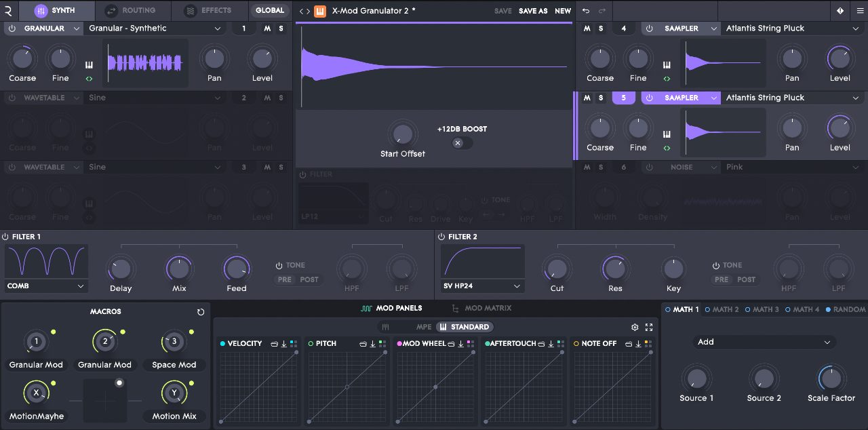
Task: Toggle Filter 1 power button
Action: click(x=6, y=237)
